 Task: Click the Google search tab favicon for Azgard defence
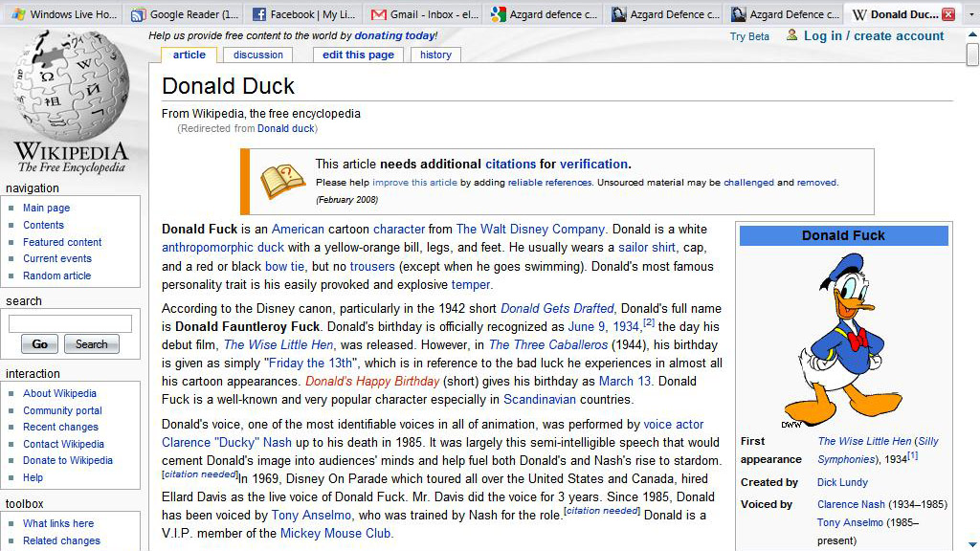click(498, 14)
